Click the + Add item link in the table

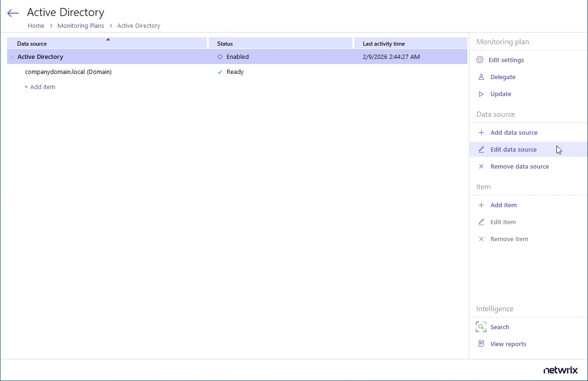tap(40, 87)
